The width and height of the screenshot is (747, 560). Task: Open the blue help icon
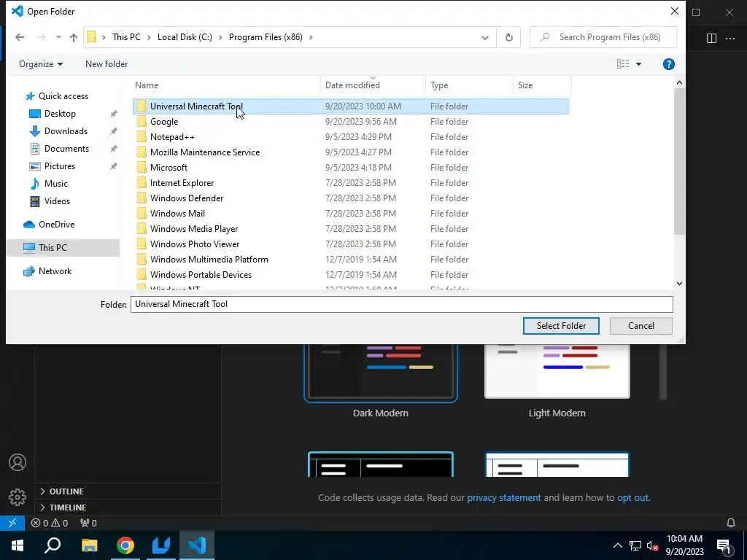click(668, 64)
